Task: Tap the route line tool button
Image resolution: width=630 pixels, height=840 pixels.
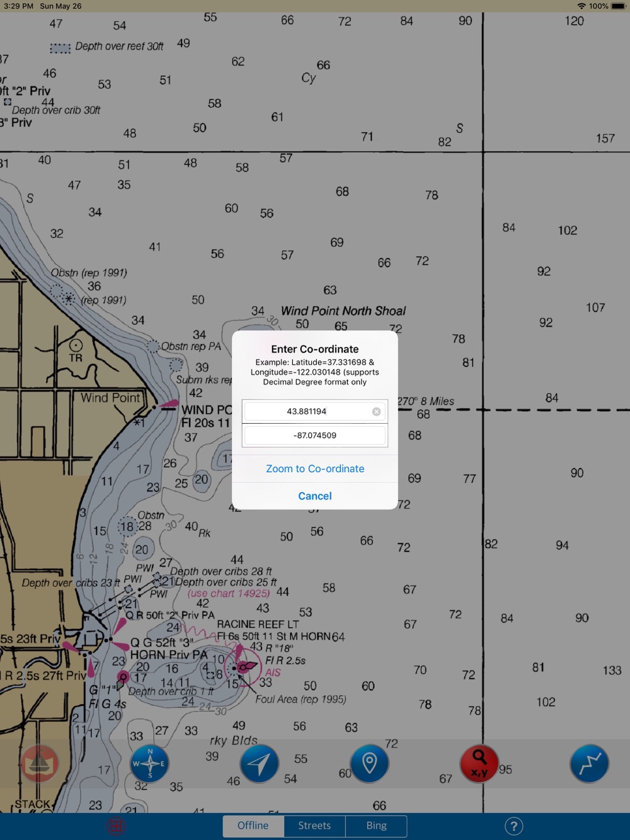Action: click(x=589, y=763)
